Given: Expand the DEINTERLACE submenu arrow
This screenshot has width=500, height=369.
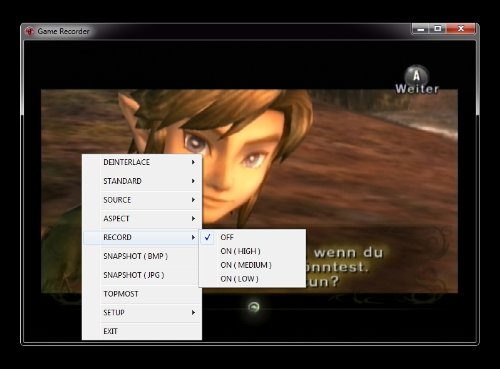Looking at the screenshot, I should [x=193, y=162].
